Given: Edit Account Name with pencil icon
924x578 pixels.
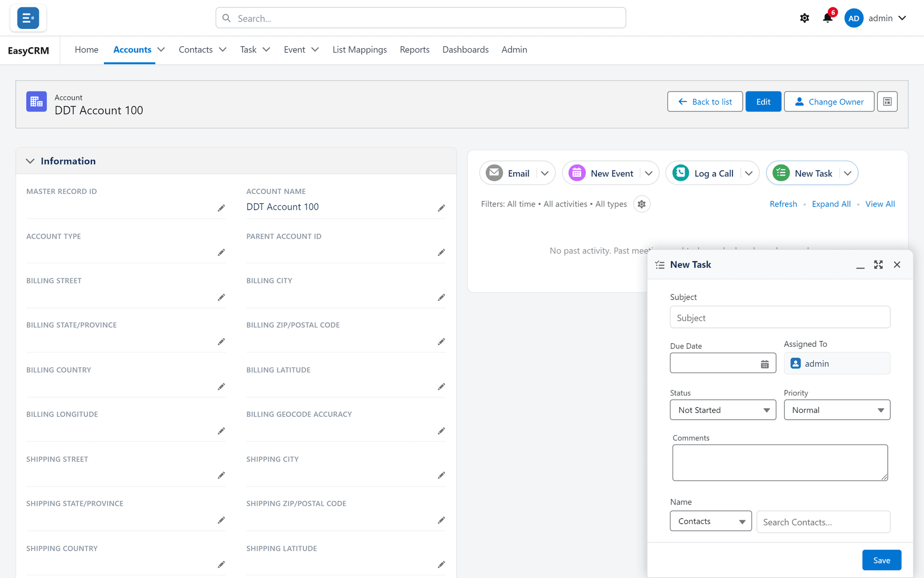Looking at the screenshot, I should 442,208.
